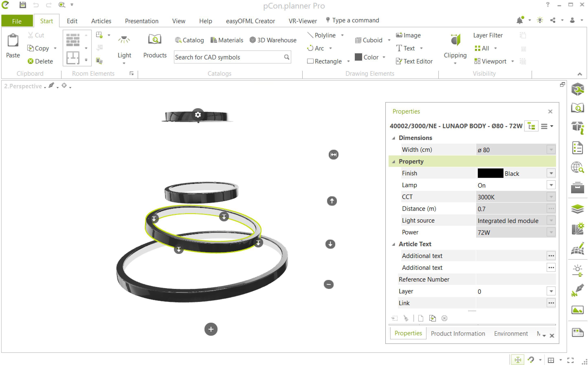Open the Product Information tab
The image size is (588, 365).
tap(458, 334)
